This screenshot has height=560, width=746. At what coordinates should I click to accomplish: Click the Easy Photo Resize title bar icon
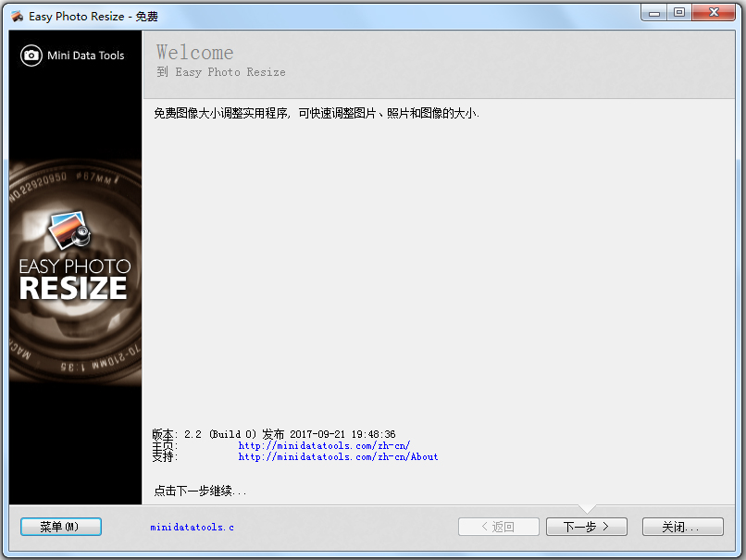(x=18, y=17)
